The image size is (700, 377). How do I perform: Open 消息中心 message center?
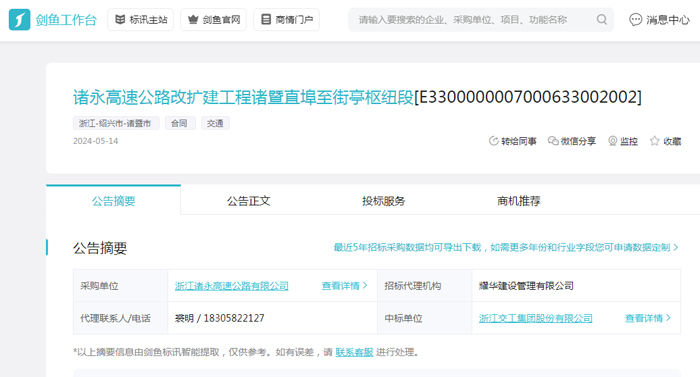(659, 20)
